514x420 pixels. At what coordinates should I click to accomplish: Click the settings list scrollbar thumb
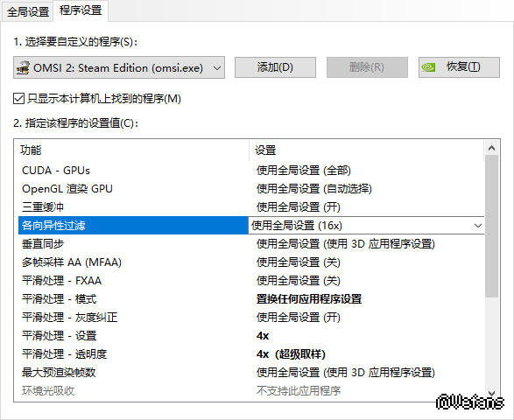click(491, 226)
